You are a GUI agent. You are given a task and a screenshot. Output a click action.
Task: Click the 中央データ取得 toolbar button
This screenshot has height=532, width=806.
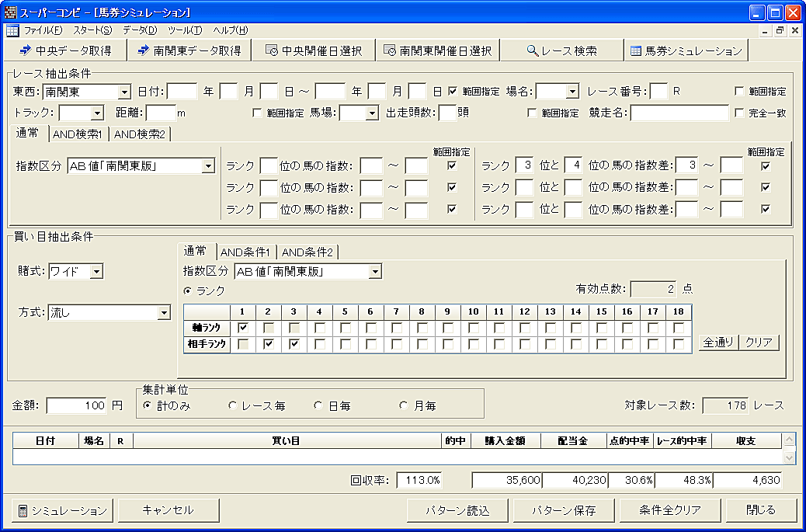[x=64, y=51]
